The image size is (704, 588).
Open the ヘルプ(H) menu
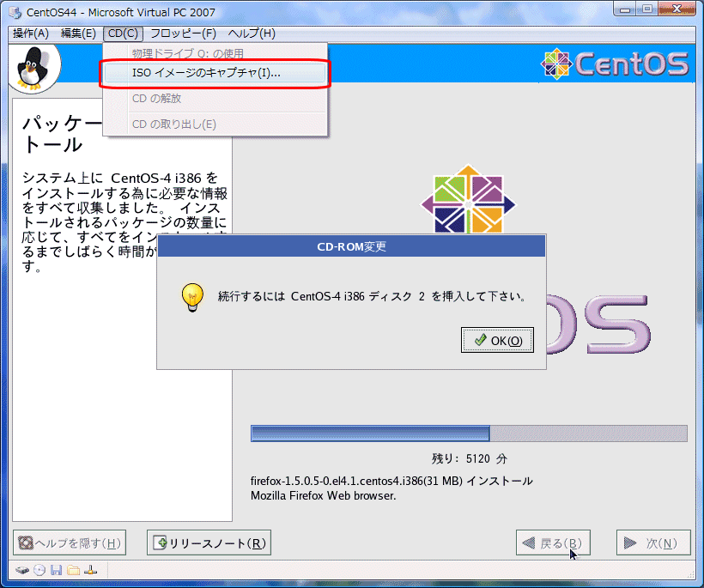point(252,33)
